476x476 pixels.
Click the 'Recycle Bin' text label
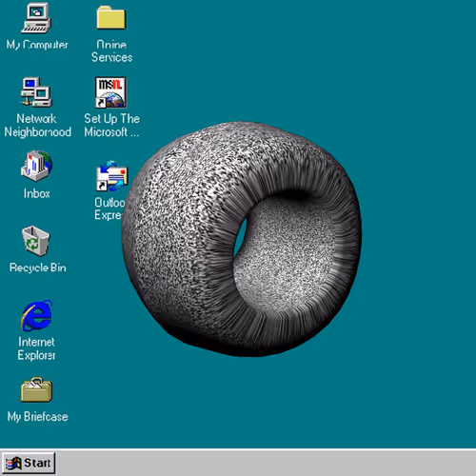coord(38,268)
